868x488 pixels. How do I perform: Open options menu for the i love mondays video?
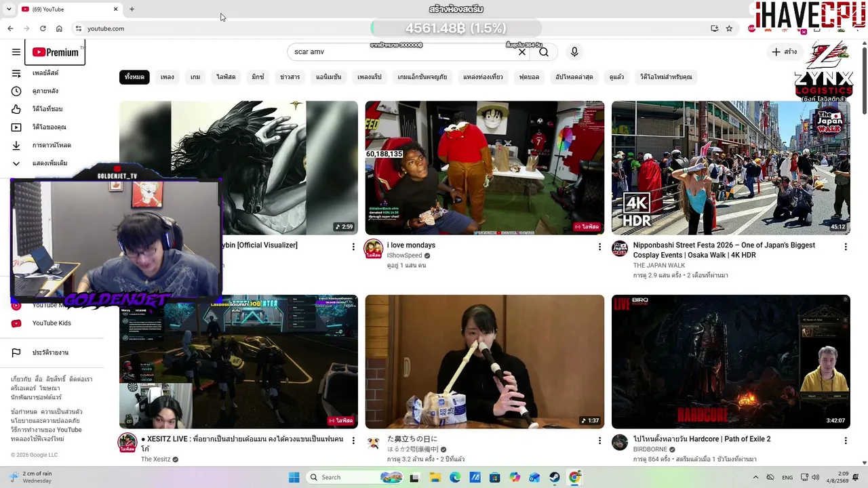[x=599, y=247]
